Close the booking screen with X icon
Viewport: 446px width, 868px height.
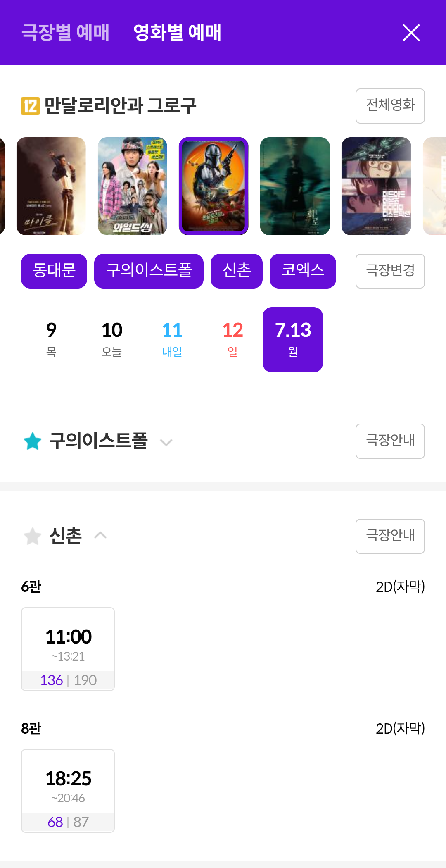click(x=411, y=33)
